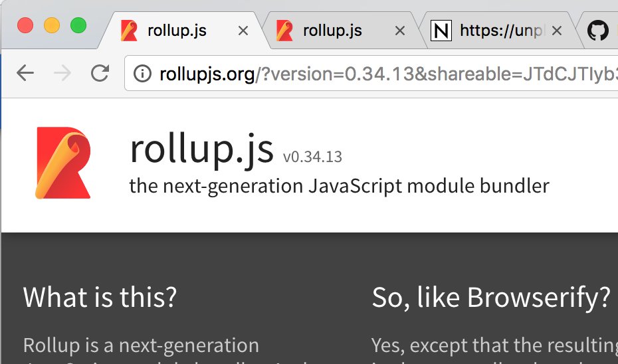
Task: Click the yellow minimize window button
Action: (x=52, y=26)
